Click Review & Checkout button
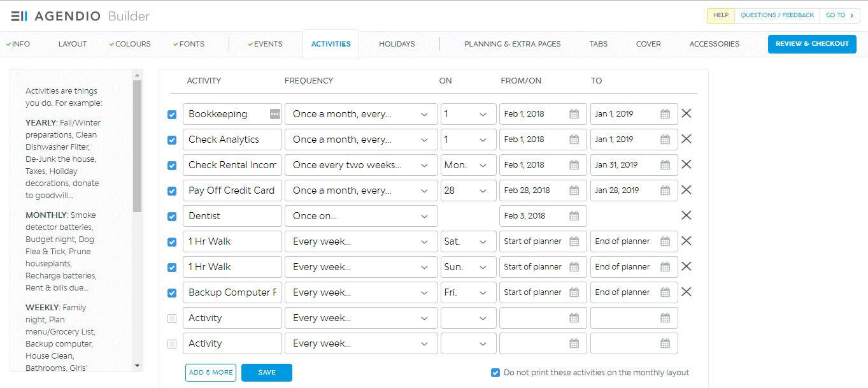The height and width of the screenshot is (388, 868). pyautogui.click(x=812, y=44)
